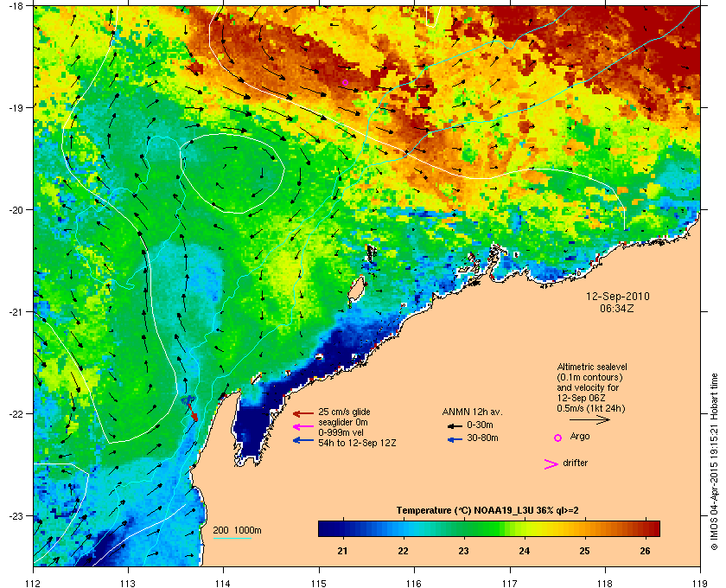The width and height of the screenshot is (726, 588).
Task: Click the longitude axis label 117
Action: click(509, 583)
